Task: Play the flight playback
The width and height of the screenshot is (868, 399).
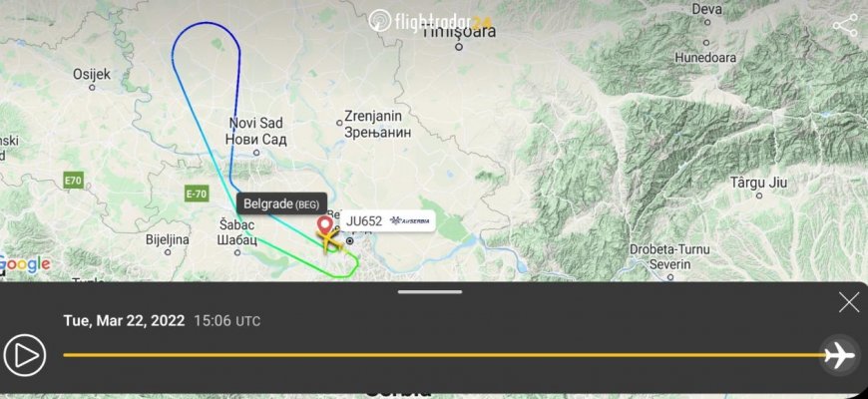Action: click(x=25, y=355)
